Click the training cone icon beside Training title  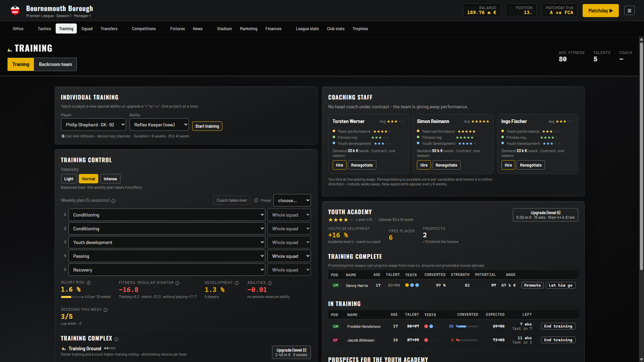pyautogui.click(x=10, y=50)
